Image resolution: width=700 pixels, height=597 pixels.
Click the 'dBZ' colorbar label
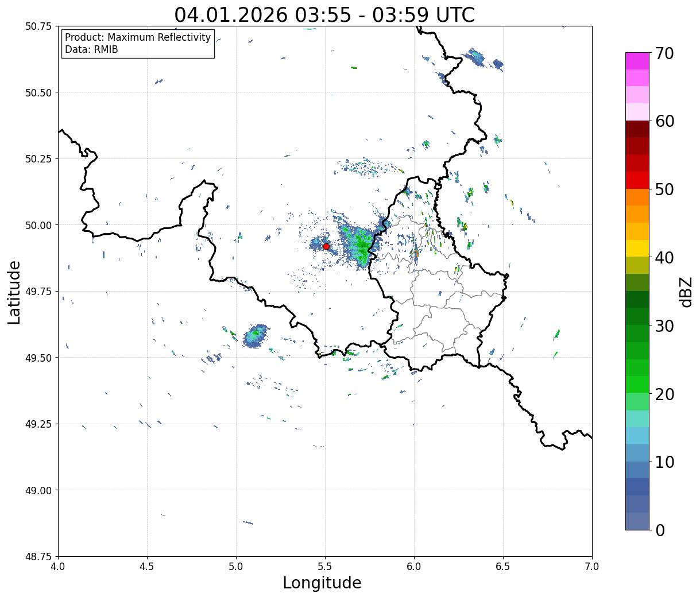click(x=686, y=291)
